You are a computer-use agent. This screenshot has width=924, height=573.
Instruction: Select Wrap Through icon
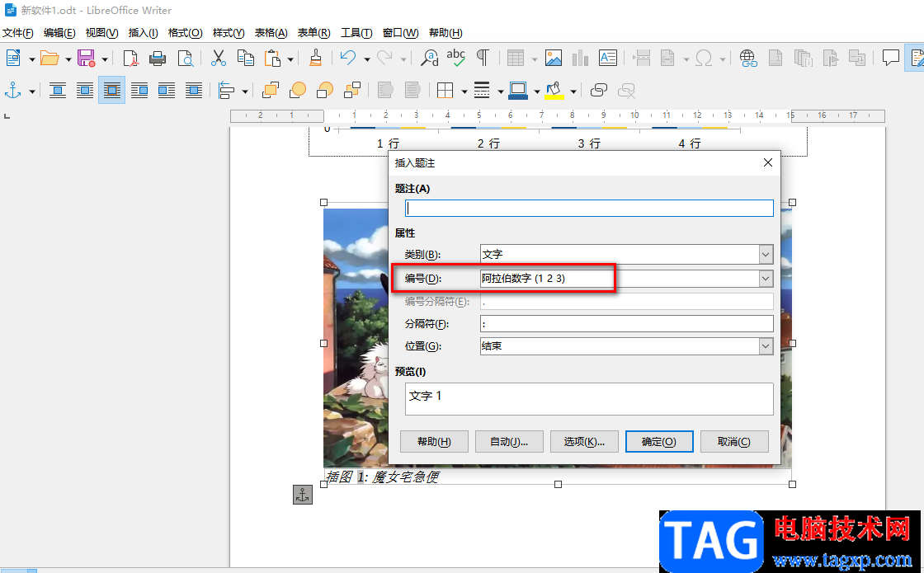tap(194, 91)
